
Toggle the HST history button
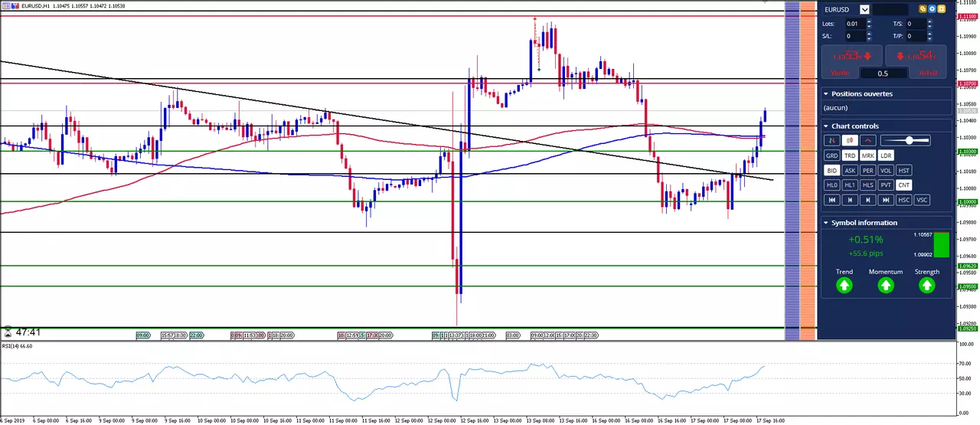(904, 171)
